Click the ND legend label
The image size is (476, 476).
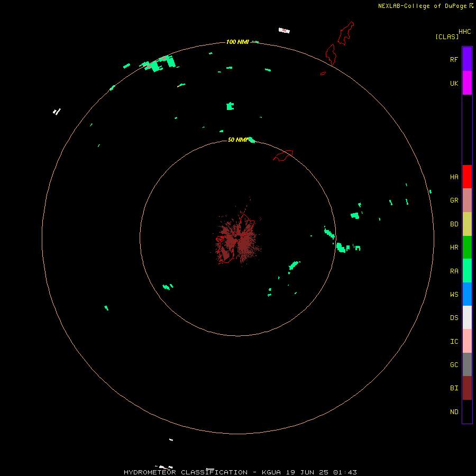click(x=454, y=412)
